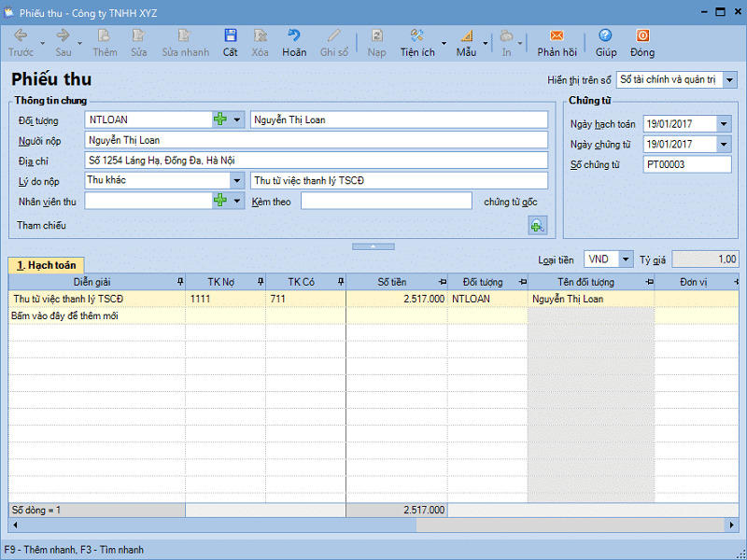
Task: Click the Kèm theo input field
Action: (x=387, y=201)
